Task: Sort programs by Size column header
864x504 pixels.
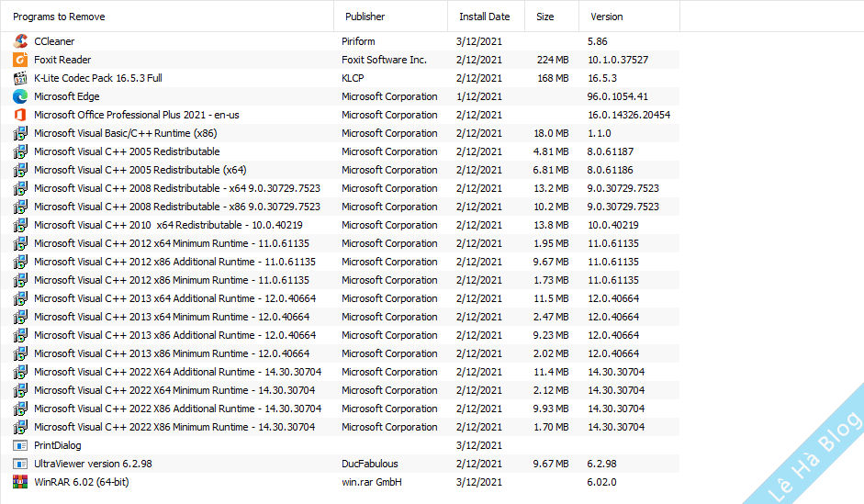Action: pos(545,17)
